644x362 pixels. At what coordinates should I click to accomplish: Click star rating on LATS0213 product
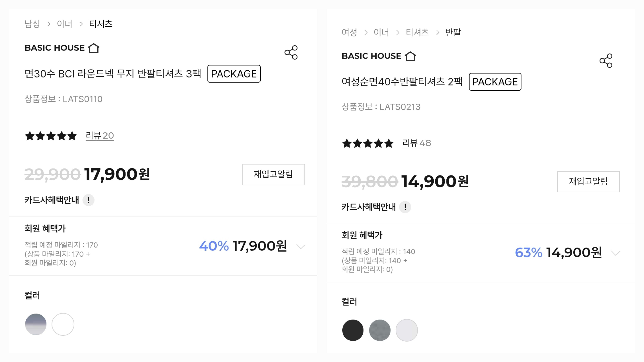point(368,144)
